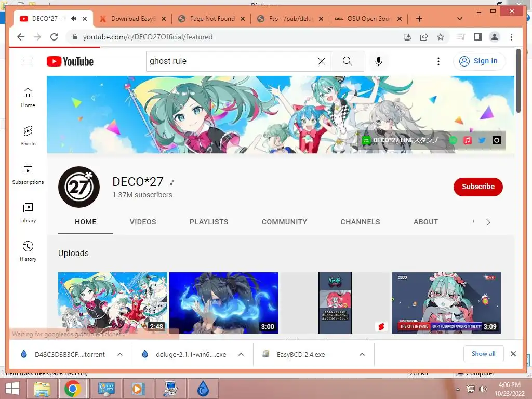Open the Apple Music icon on banner
The width and height of the screenshot is (532, 399).
468,140
